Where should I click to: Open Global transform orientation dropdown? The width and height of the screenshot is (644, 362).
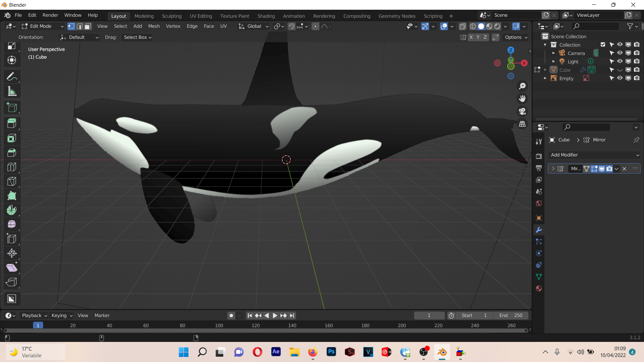[x=253, y=26]
